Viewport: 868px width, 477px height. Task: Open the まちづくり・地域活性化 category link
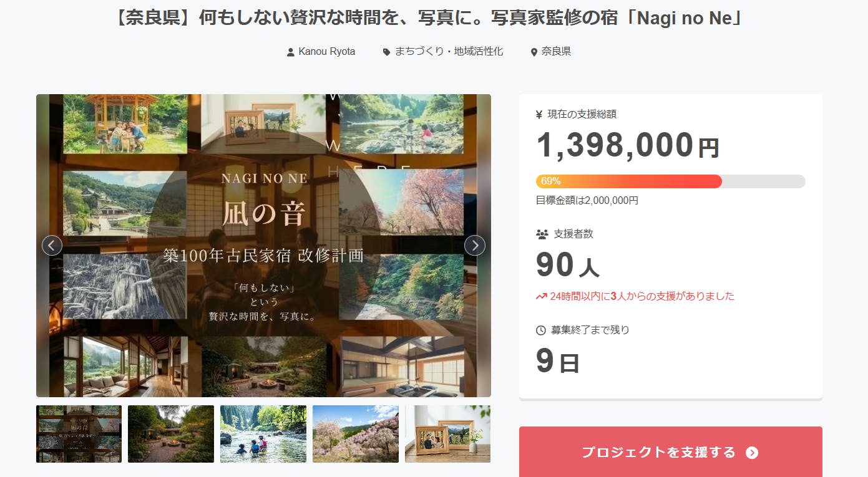[449, 52]
